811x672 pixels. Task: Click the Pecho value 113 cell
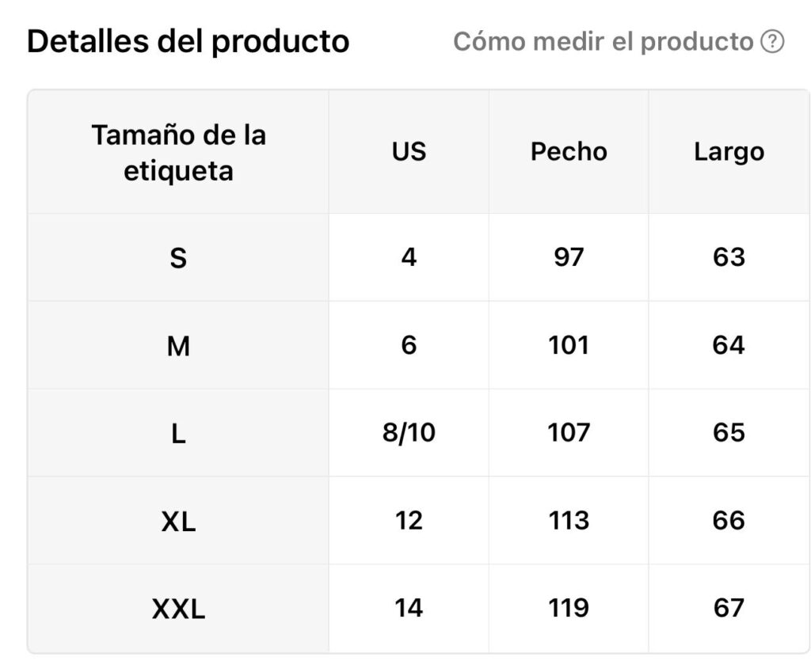569,521
